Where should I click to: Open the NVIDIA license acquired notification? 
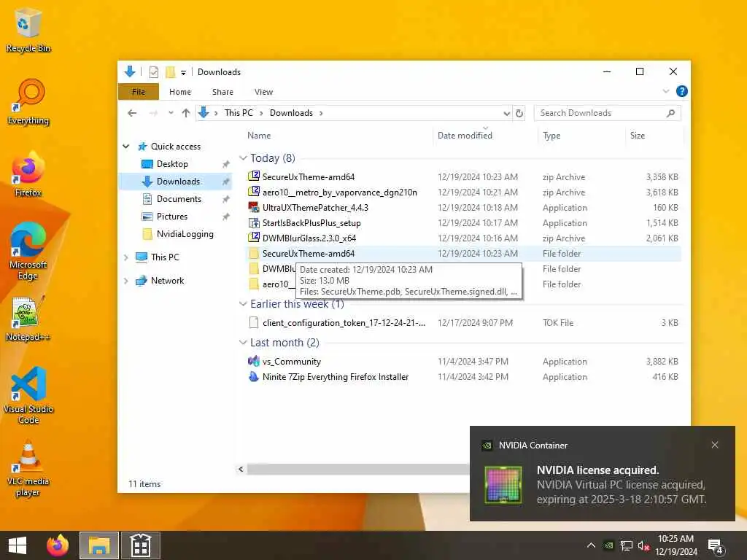[x=602, y=473]
